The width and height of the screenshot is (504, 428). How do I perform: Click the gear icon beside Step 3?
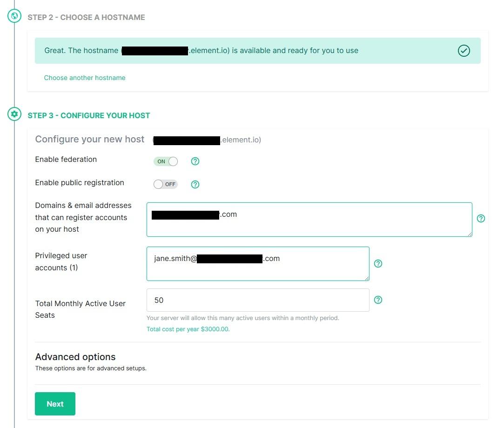tap(14, 114)
